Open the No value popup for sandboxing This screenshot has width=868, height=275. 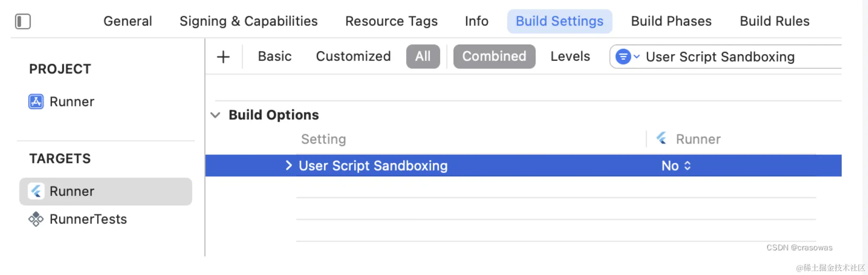pos(676,166)
